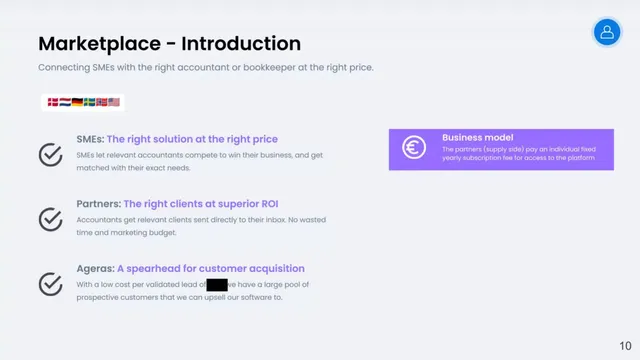Click 'A spearhead for customer acquisition' heading
Screen dimensions: 640x360
point(211,269)
